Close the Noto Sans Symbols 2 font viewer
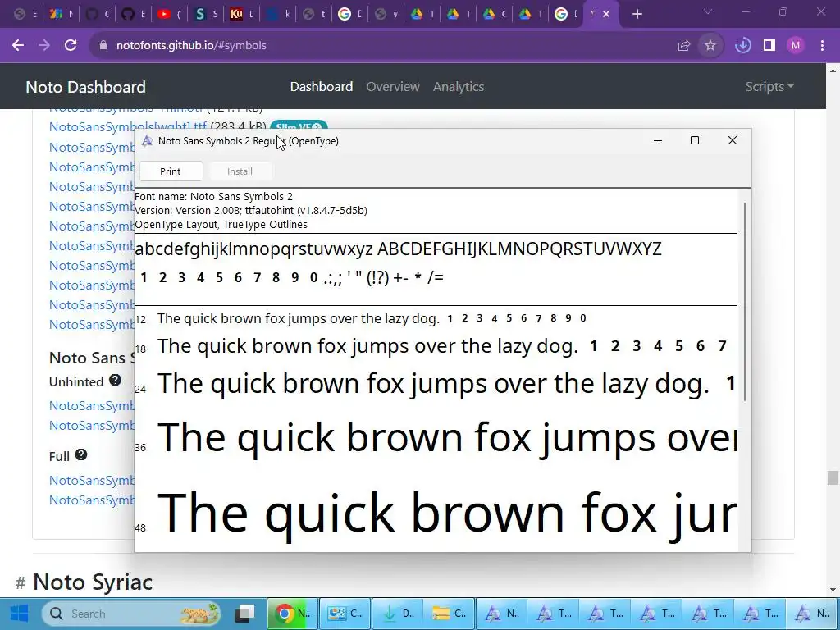The image size is (840, 630). (733, 140)
